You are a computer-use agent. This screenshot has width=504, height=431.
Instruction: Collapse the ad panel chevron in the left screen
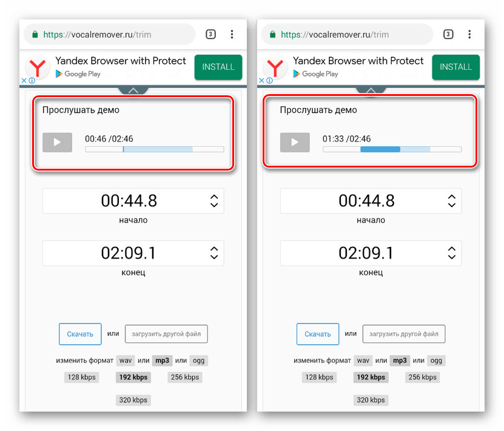point(133,90)
